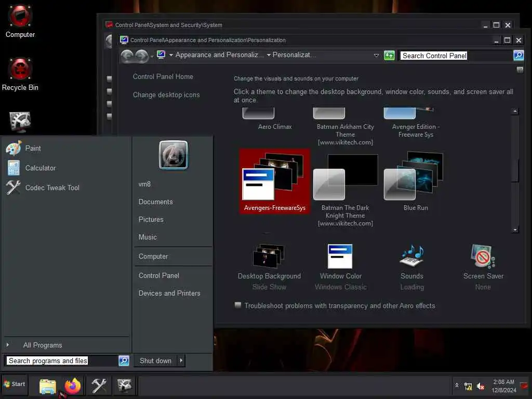
Task: Open the Screen Saver setting
Action: (x=483, y=267)
